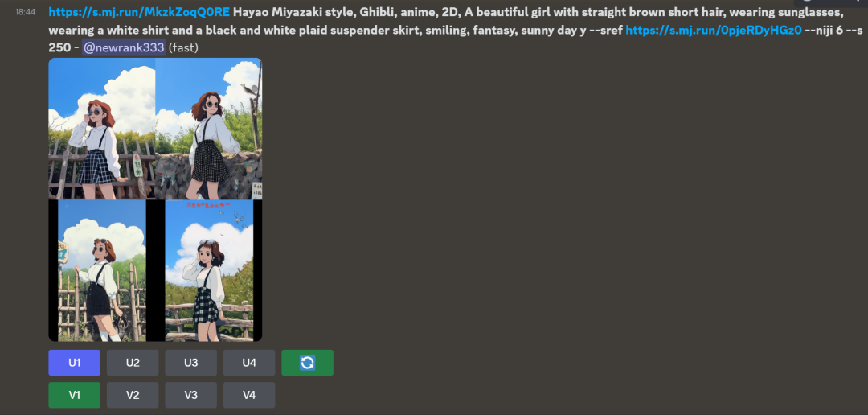This screenshot has height=415, width=868.
Task: Create variations with the green V1 button
Action: coord(74,395)
